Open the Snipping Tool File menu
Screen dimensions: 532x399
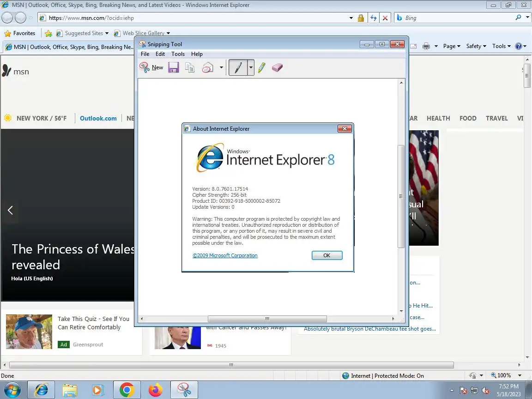[145, 54]
